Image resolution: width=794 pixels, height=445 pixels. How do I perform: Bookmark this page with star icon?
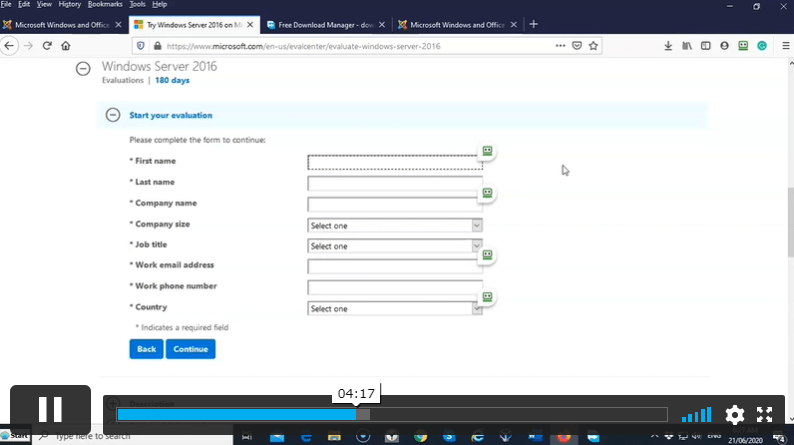(x=593, y=45)
